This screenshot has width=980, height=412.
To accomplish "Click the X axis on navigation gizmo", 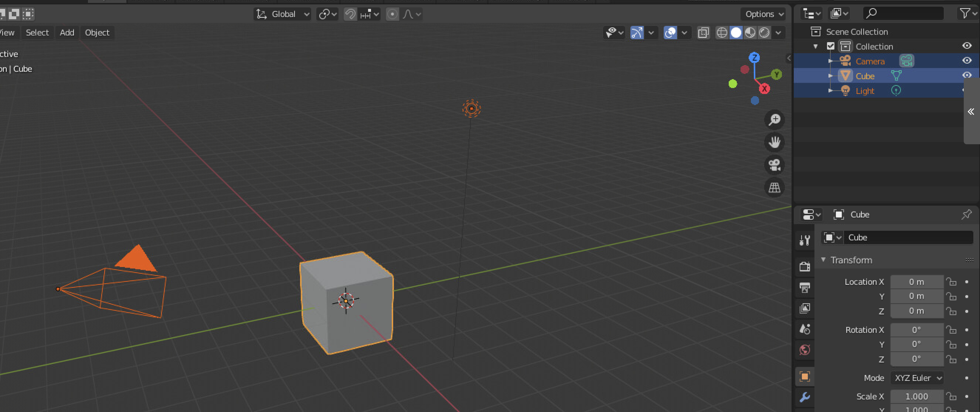I will pos(764,89).
